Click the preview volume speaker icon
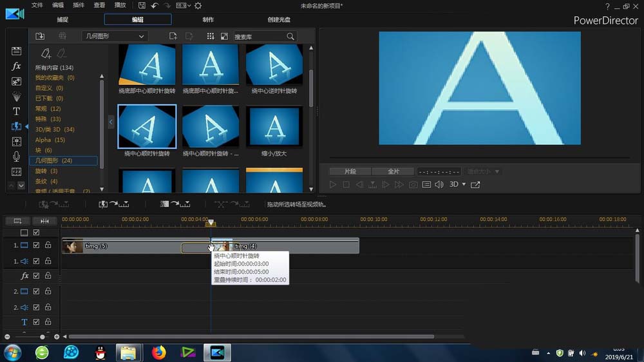Image resolution: width=644 pixels, height=362 pixels. click(x=439, y=184)
